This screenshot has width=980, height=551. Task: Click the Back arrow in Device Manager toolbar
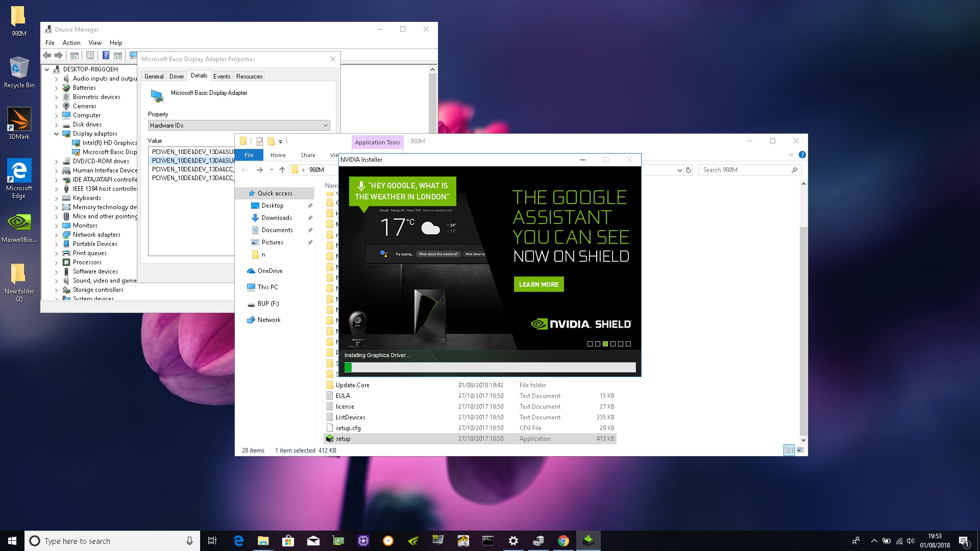47,56
